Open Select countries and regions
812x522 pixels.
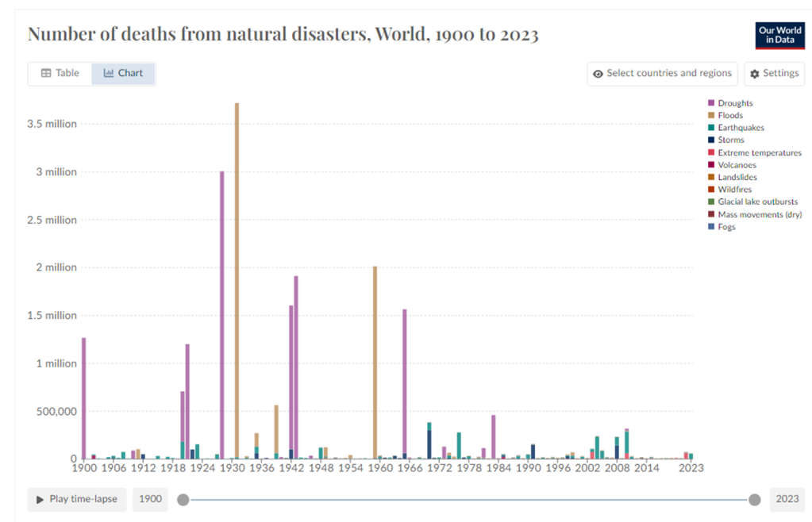662,74
